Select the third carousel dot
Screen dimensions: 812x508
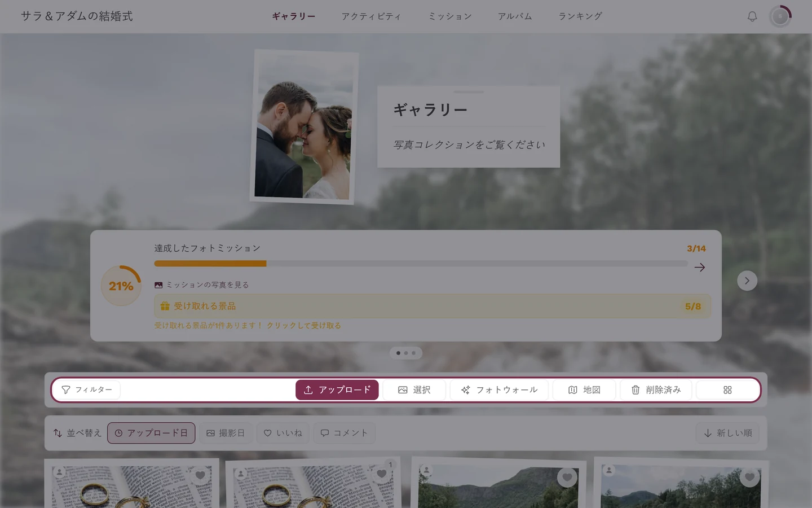(x=413, y=353)
